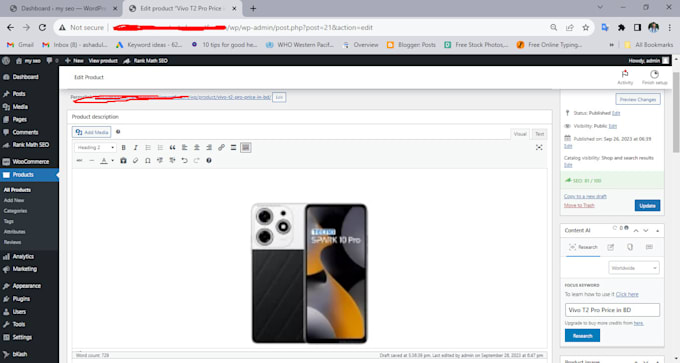Viewport: 680px width, 363px height.
Task: Open Categories under Products
Action: click(15, 211)
